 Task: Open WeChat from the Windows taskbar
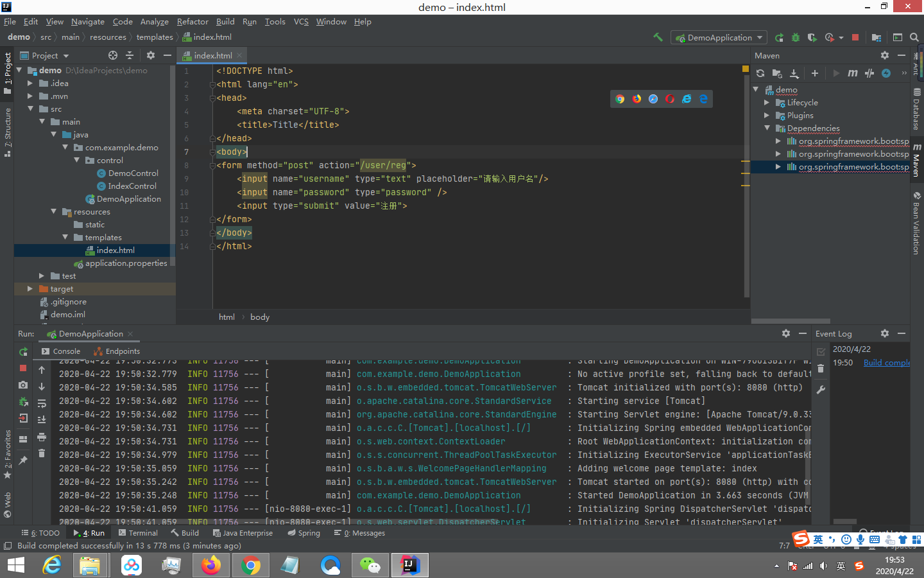[x=370, y=565]
